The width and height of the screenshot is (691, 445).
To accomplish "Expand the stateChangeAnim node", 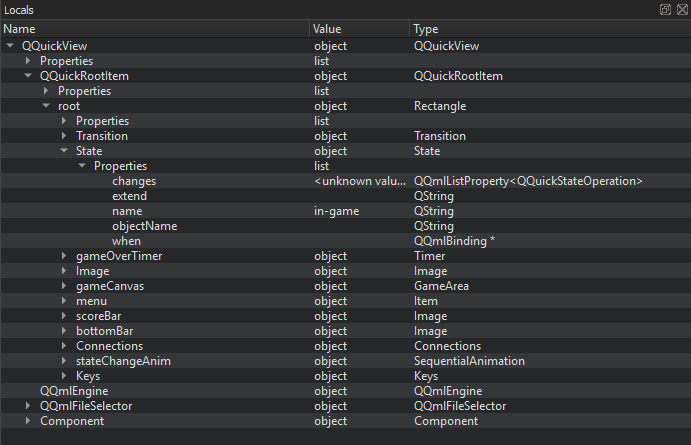I will click(x=64, y=361).
